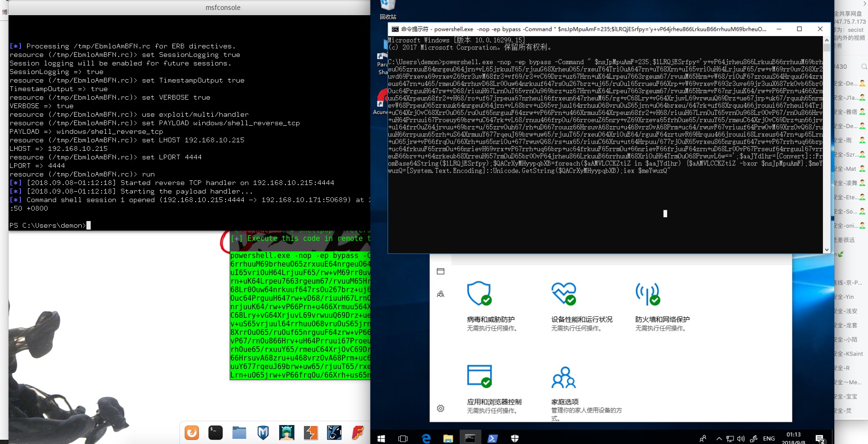This screenshot has height=444, width=868.
Task: Click the 病毒和威胁防护 heading text
Action: point(491,319)
